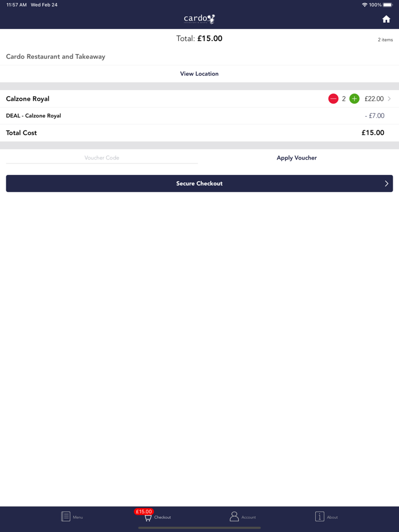Screen dimensions: 399x532
Task: Click the Cardo logo at top
Action: tap(199, 19)
